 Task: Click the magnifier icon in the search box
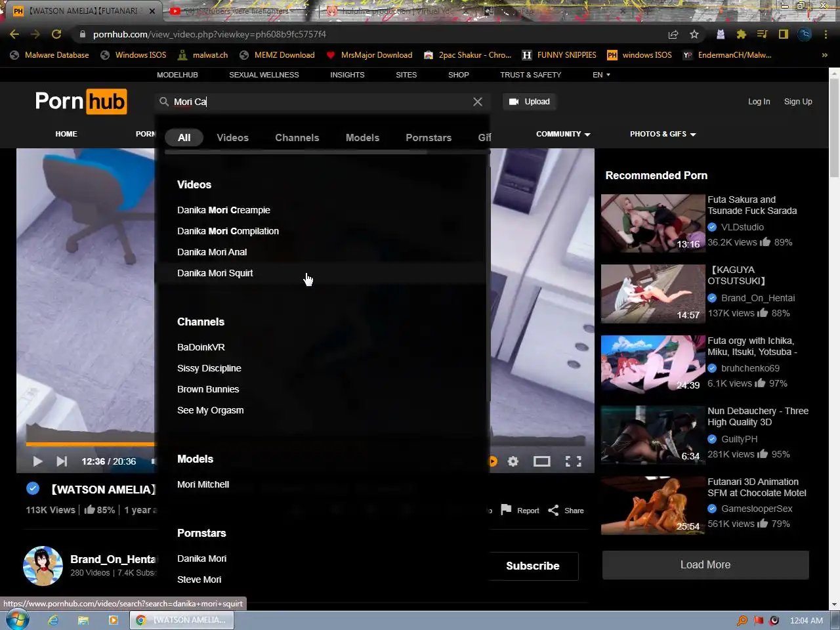click(164, 102)
